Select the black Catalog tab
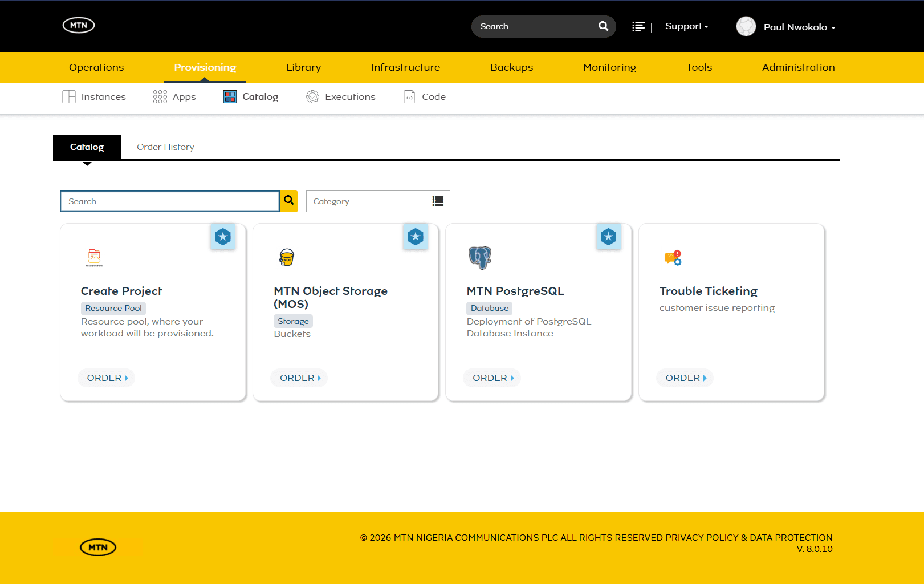Image resolution: width=924 pixels, height=584 pixels. click(87, 147)
